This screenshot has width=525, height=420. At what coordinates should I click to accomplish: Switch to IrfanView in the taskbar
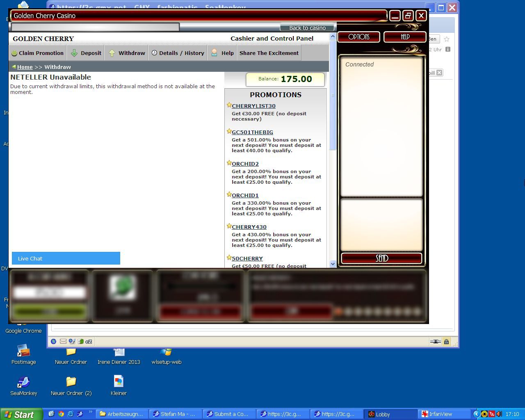tap(444, 414)
